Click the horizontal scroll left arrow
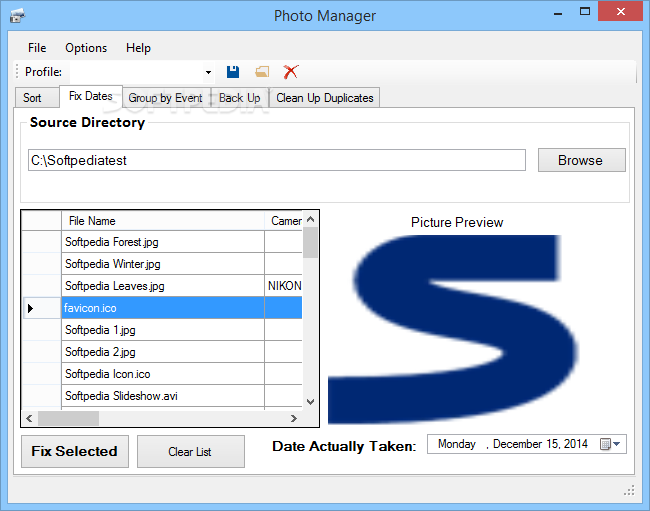This screenshot has height=511, width=650. point(29,419)
